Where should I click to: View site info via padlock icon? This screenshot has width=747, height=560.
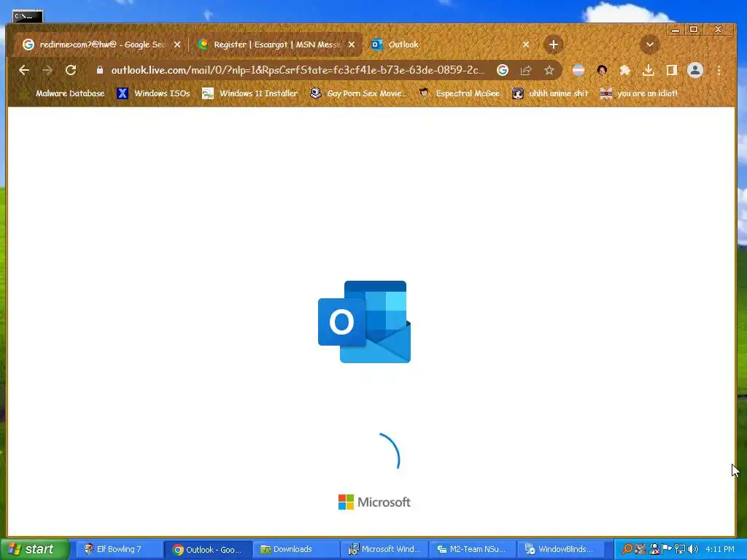pos(99,70)
